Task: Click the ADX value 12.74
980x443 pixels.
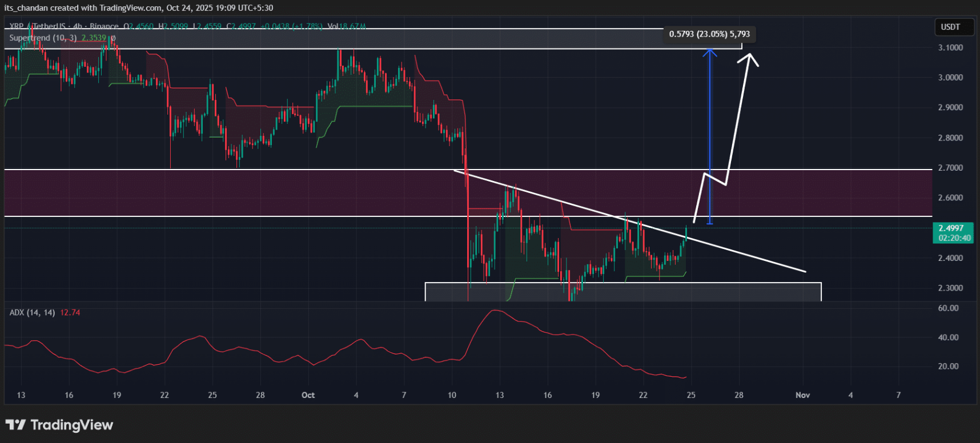Action: coord(70,312)
